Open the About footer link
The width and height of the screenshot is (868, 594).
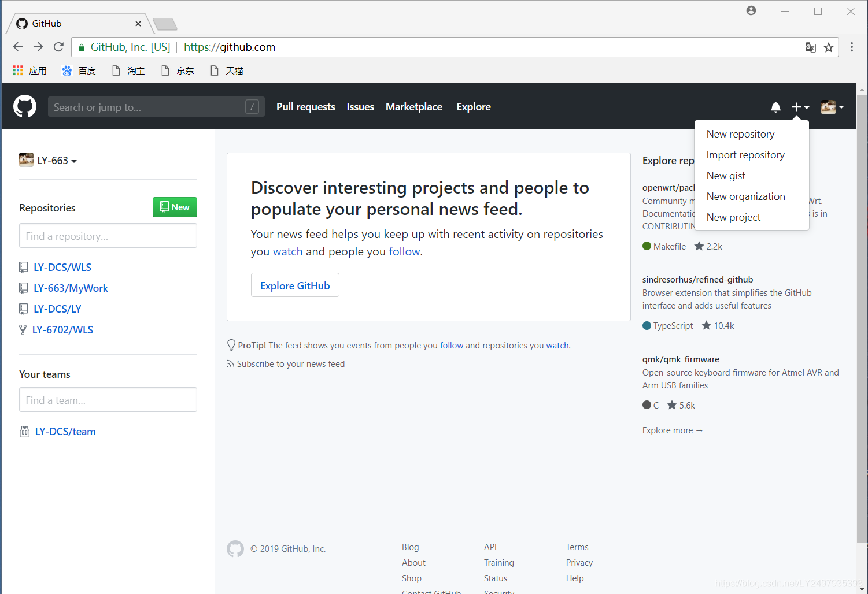click(413, 563)
